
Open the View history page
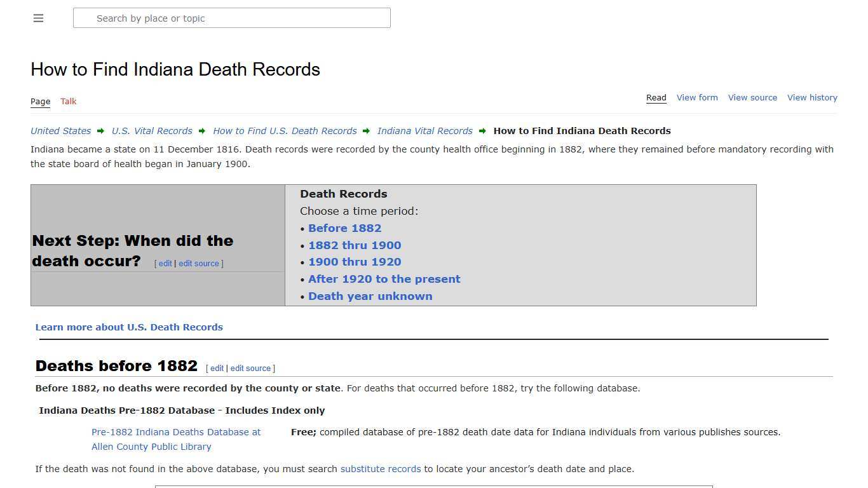812,97
